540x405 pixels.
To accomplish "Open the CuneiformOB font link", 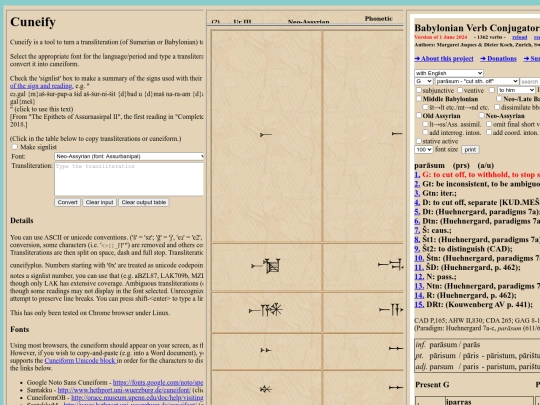I will [137, 398].
